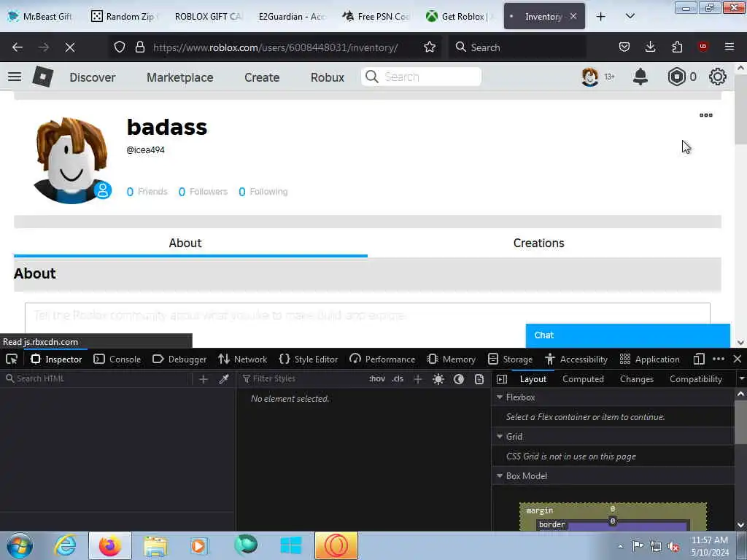Click the uBlock Origin extension icon
Viewport: 747px width, 560px height.
[703, 47]
